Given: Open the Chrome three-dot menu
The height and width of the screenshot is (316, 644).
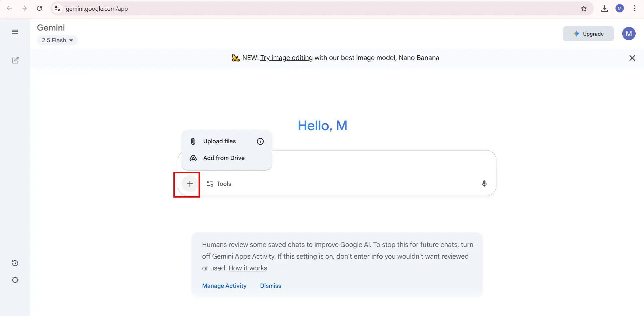Looking at the screenshot, I should [635, 9].
